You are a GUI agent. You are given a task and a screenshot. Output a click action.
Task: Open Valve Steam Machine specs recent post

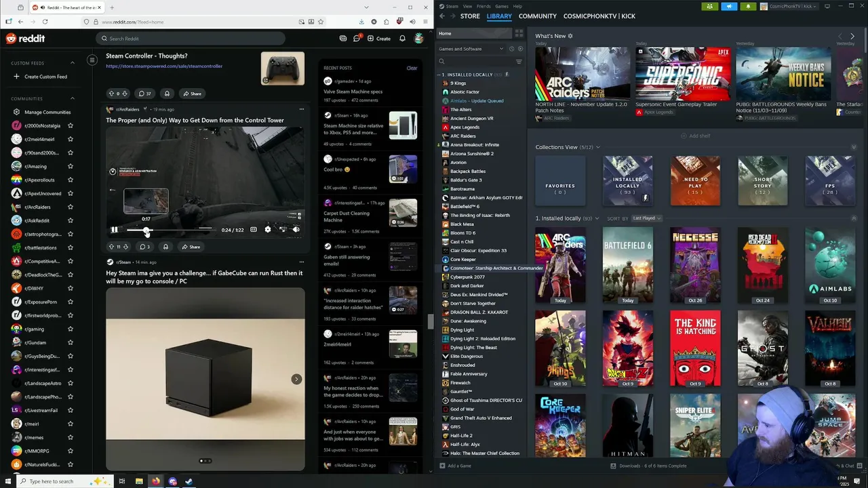[353, 91]
